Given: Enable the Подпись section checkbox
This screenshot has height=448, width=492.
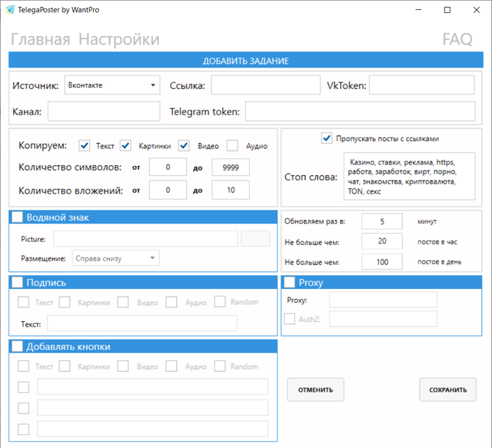Looking at the screenshot, I should click(17, 282).
